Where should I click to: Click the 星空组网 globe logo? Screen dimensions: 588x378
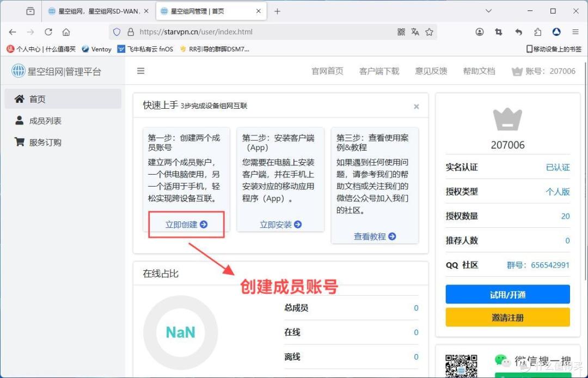click(x=19, y=71)
